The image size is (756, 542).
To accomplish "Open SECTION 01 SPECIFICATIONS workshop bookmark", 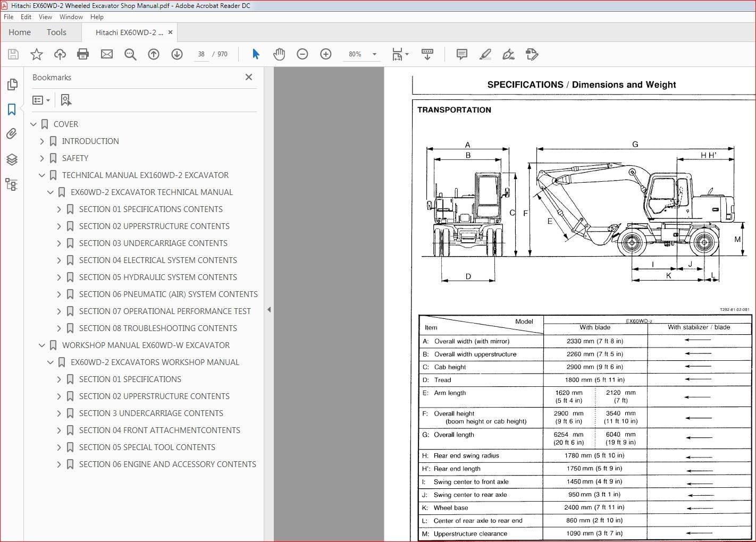I will [130, 379].
